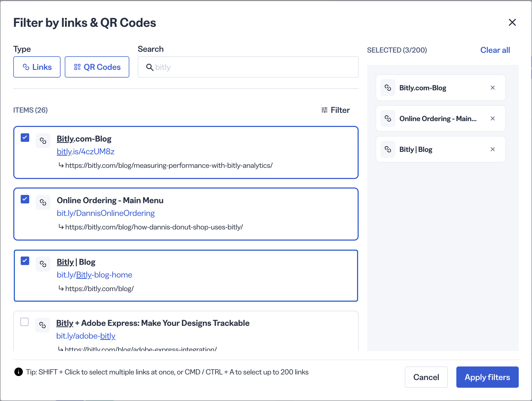The image size is (532, 401).
Task: Open the bit.ly/adobe-bitly short link
Action: pyautogui.click(x=86, y=336)
